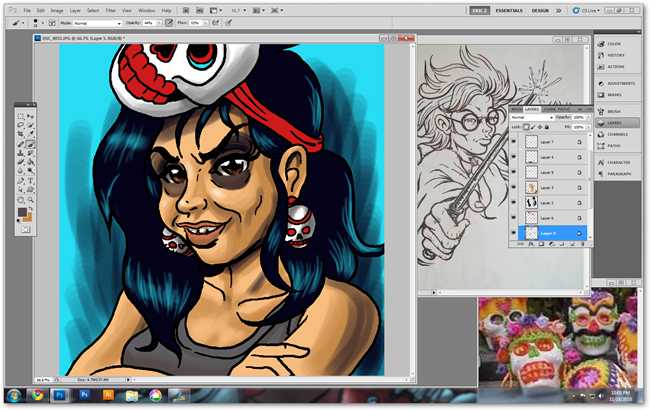Open the Channels panel icon
Image resolution: width=650 pixels, height=410 pixels.
pyautogui.click(x=601, y=134)
